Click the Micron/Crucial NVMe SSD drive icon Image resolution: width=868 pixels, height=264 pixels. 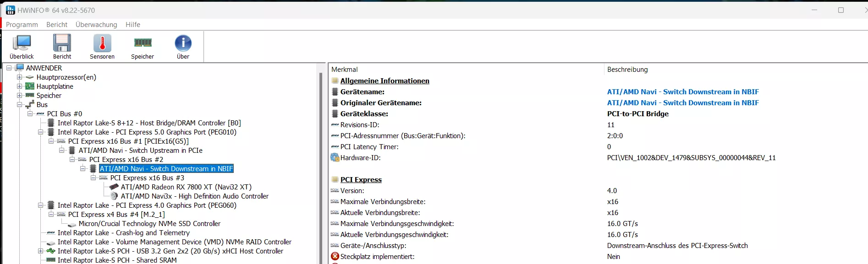[72, 224]
